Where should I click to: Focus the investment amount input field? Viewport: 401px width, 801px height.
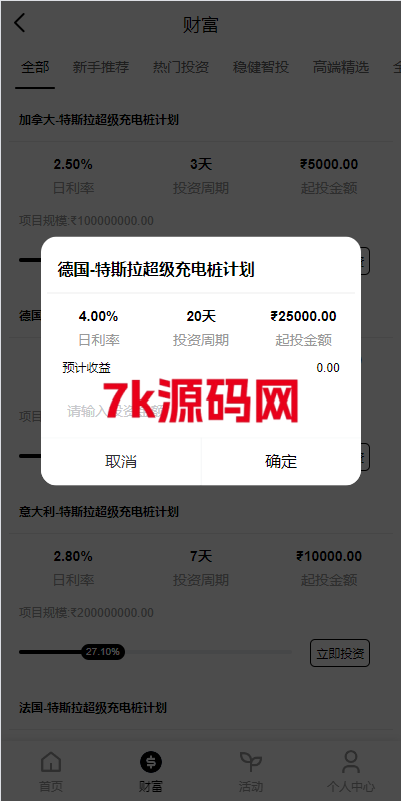point(201,411)
